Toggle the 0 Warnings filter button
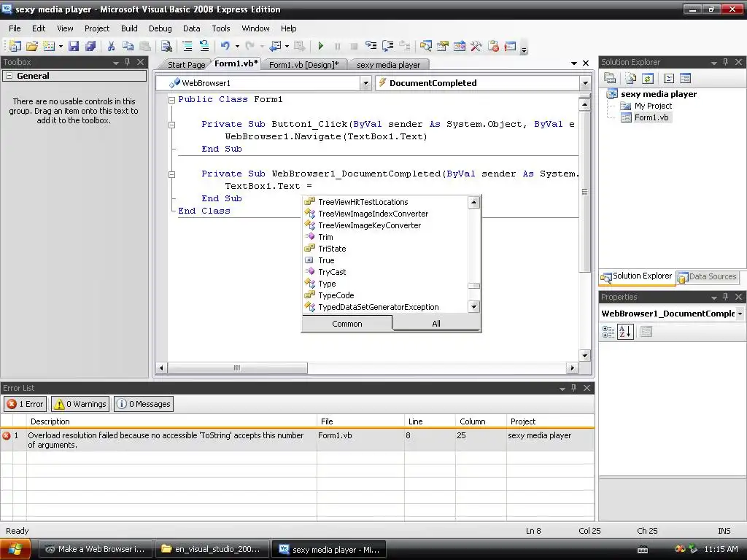 tap(80, 404)
